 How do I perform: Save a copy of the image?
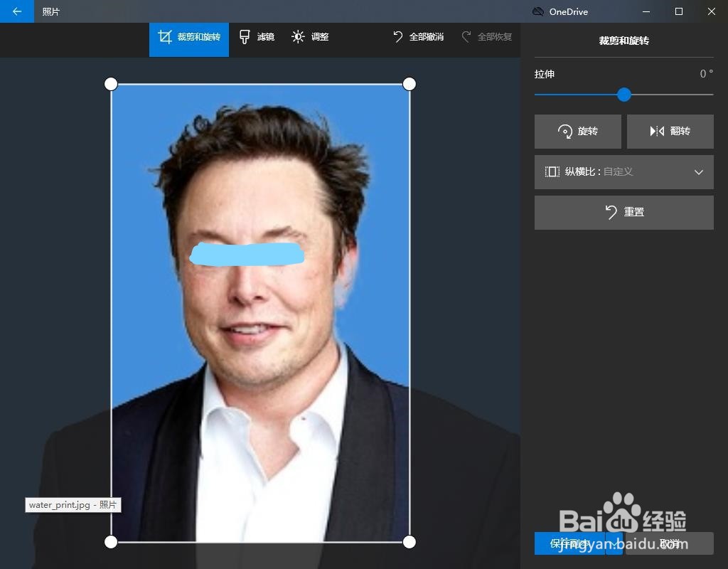point(569,543)
